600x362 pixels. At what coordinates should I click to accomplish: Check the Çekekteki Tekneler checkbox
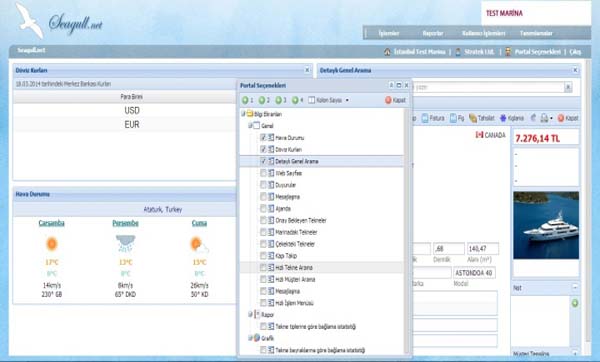[x=263, y=244]
